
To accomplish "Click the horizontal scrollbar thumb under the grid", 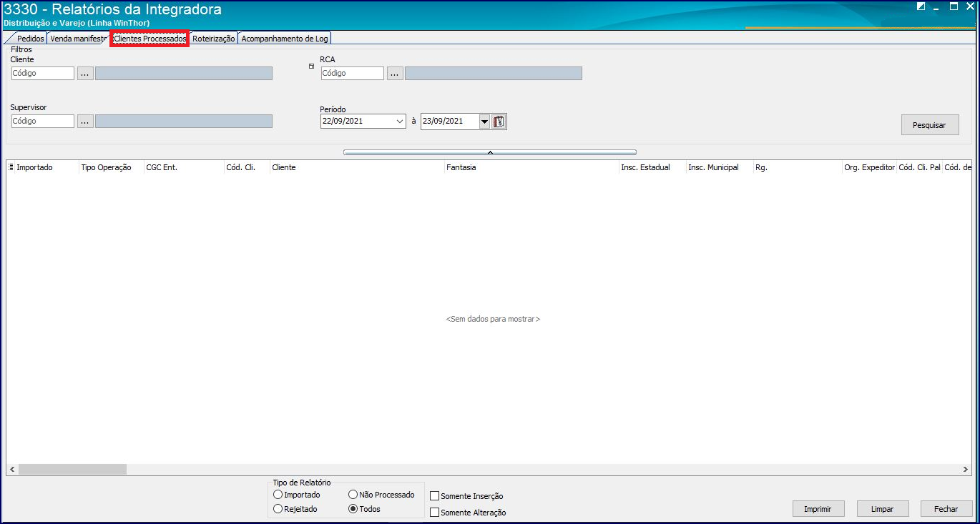I will point(72,470).
